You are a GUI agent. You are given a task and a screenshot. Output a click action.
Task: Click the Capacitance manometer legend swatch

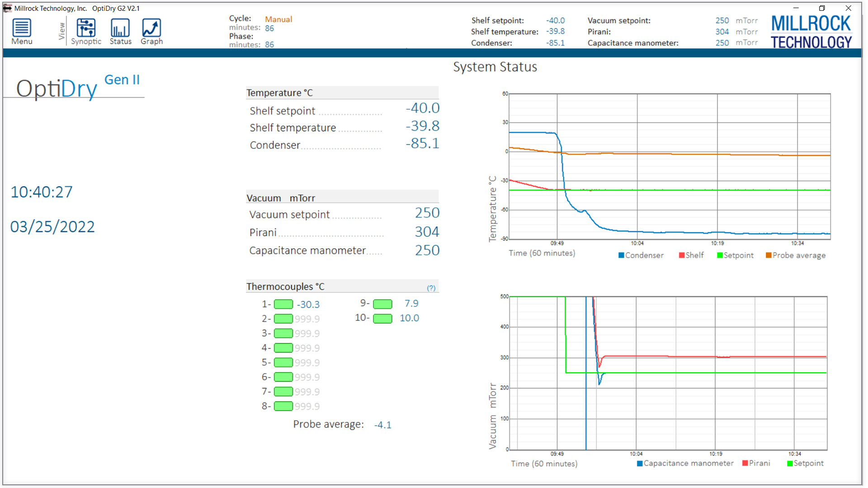pos(640,463)
